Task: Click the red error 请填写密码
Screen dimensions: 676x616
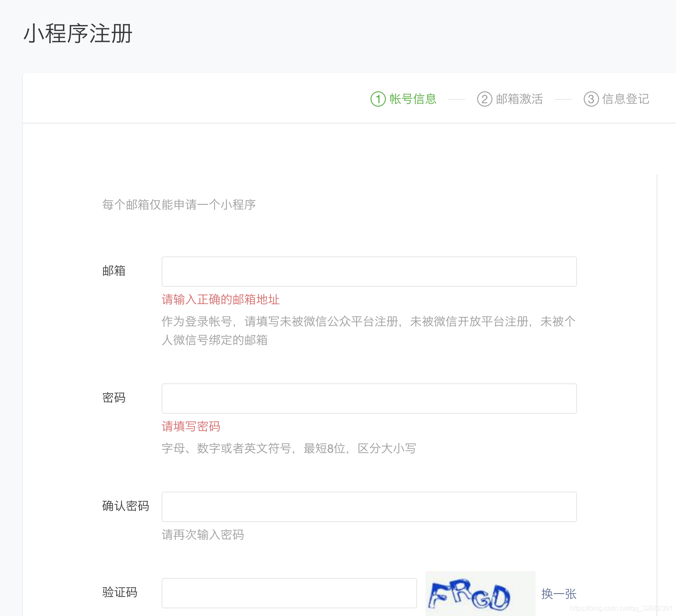Action: coord(191,426)
